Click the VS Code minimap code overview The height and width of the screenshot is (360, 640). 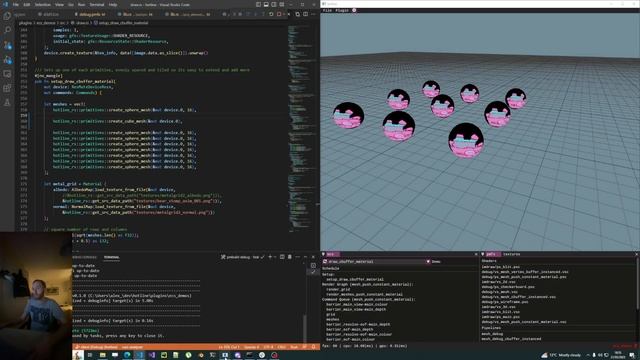pos(301,129)
